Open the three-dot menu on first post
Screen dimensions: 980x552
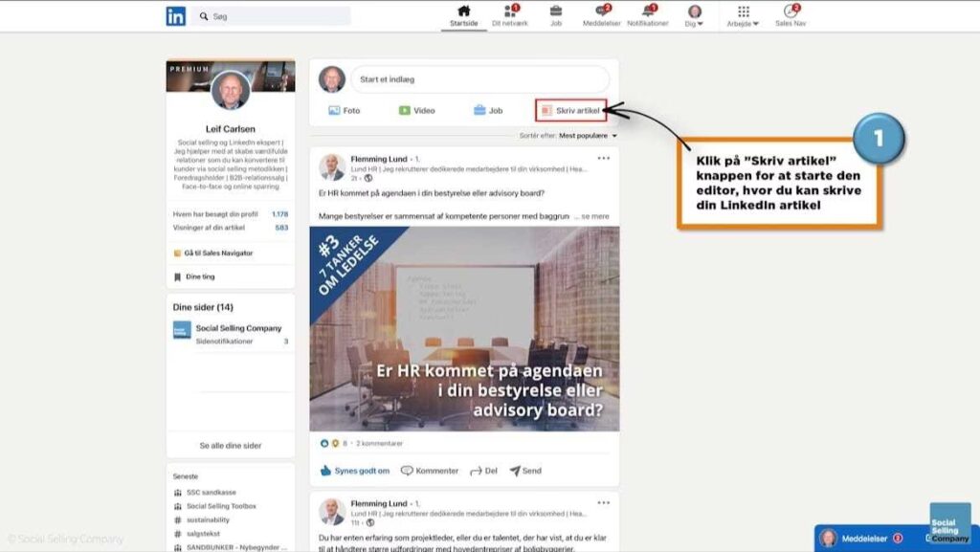coord(603,158)
